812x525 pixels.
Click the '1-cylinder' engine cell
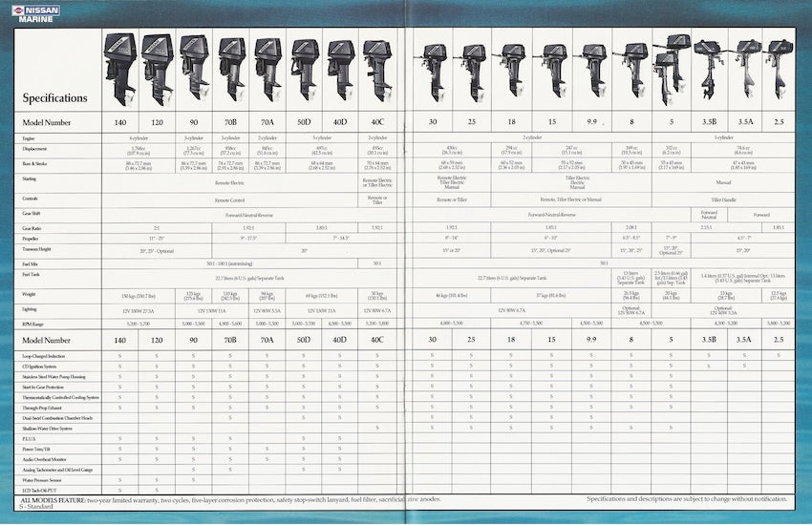(723, 137)
